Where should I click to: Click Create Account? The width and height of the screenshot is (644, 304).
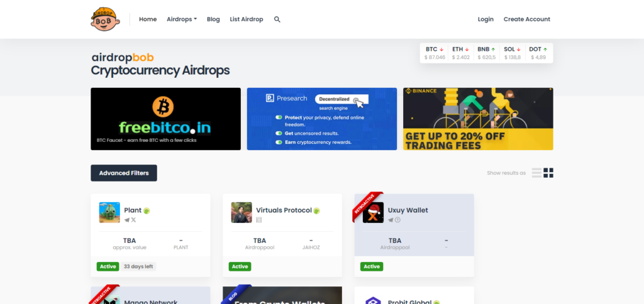pyautogui.click(x=527, y=19)
